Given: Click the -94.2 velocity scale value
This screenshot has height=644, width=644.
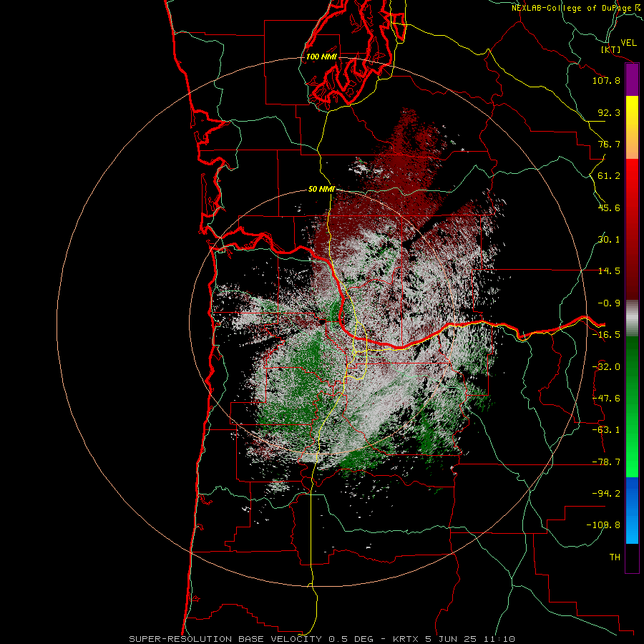Looking at the screenshot, I should pyautogui.click(x=606, y=493).
